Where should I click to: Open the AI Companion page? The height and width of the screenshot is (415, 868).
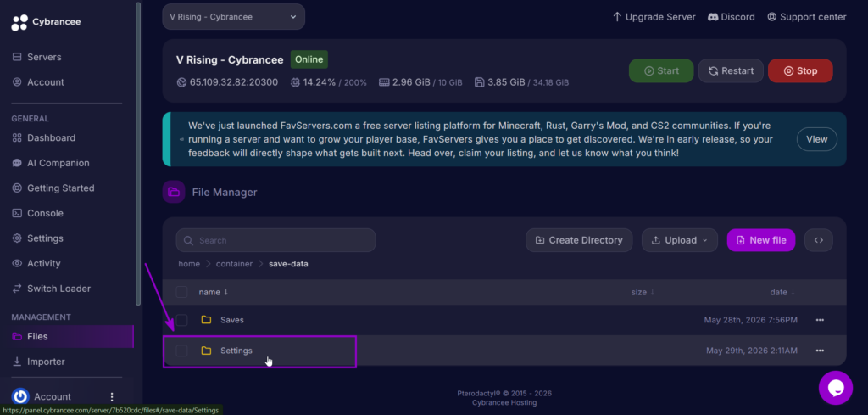pos(50,163)
